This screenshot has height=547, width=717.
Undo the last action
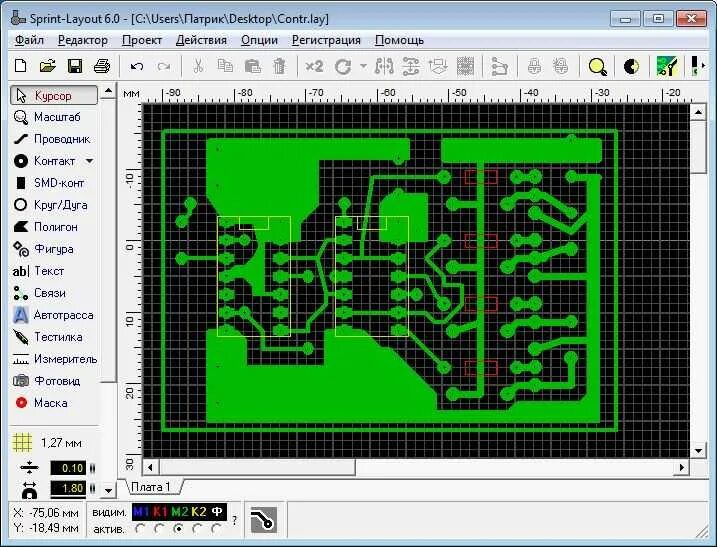[137, 67]
